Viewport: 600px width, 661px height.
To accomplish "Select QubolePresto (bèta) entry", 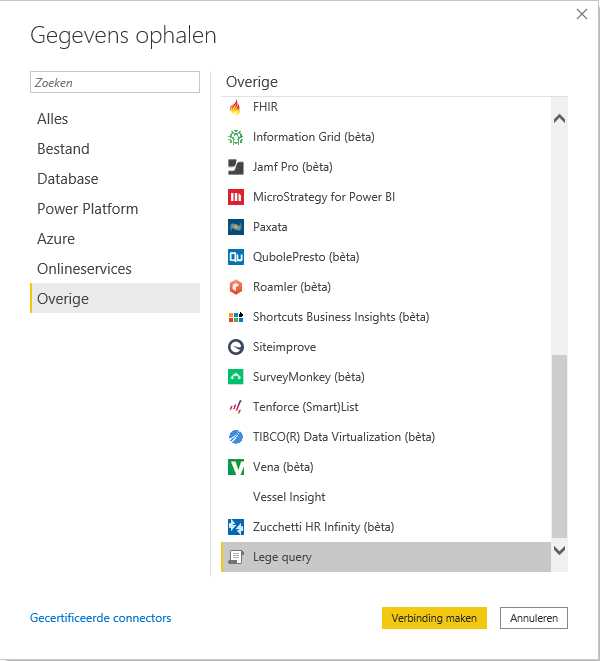I will tap(386, 257).
